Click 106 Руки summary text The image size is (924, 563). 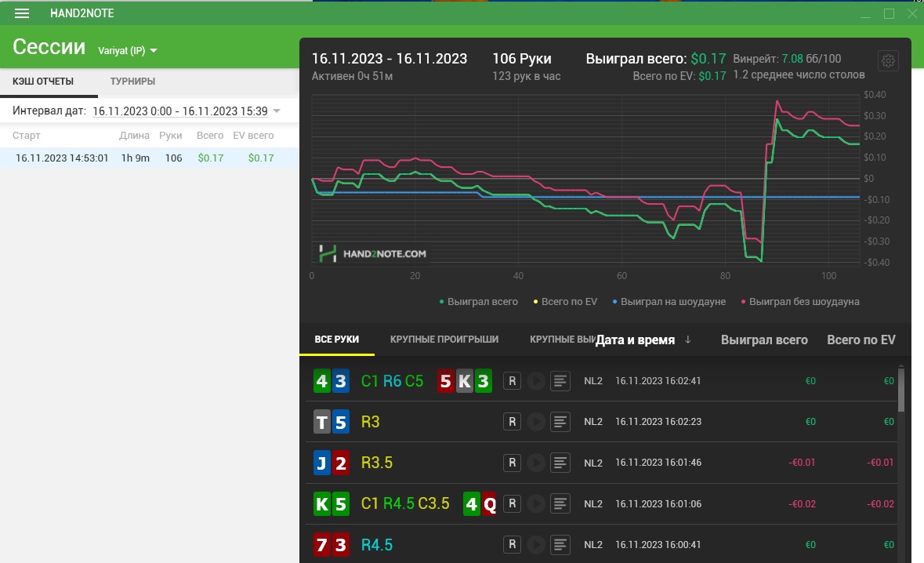pos(522,58)
